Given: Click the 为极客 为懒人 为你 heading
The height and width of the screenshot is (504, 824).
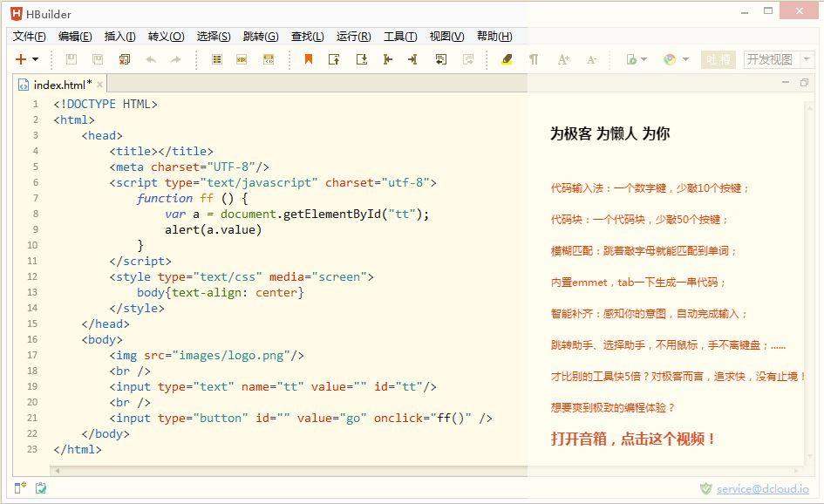Looking at the screenshot, I should pos(609,133).
